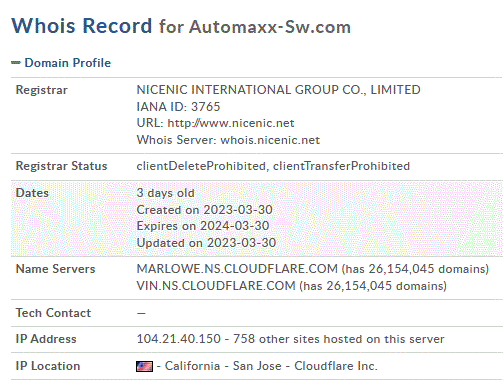Click the Name Servers label

pos(55,269)
